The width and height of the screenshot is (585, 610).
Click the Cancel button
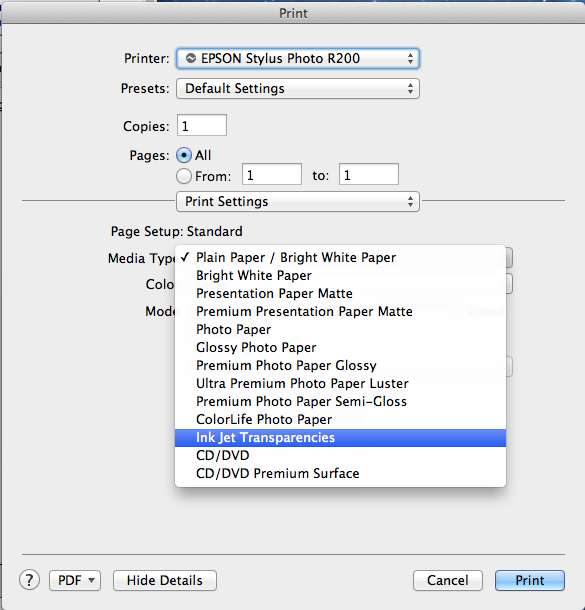coord(448,580)
